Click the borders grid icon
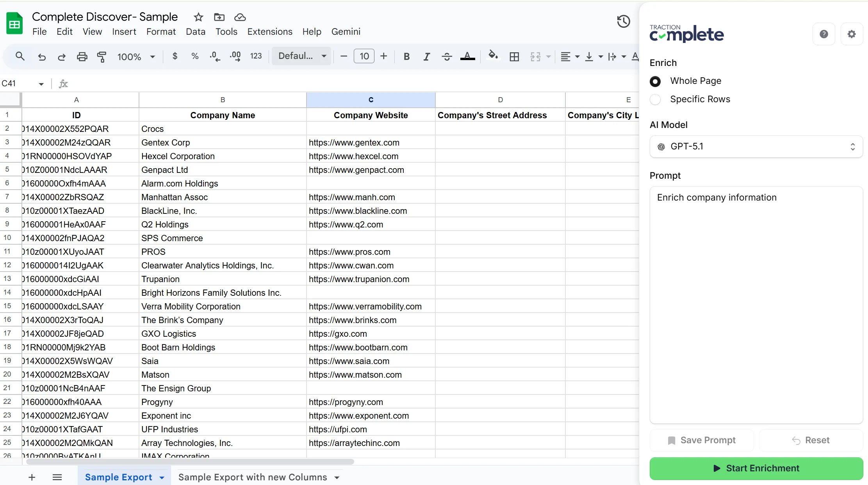 tap(514, 57)
